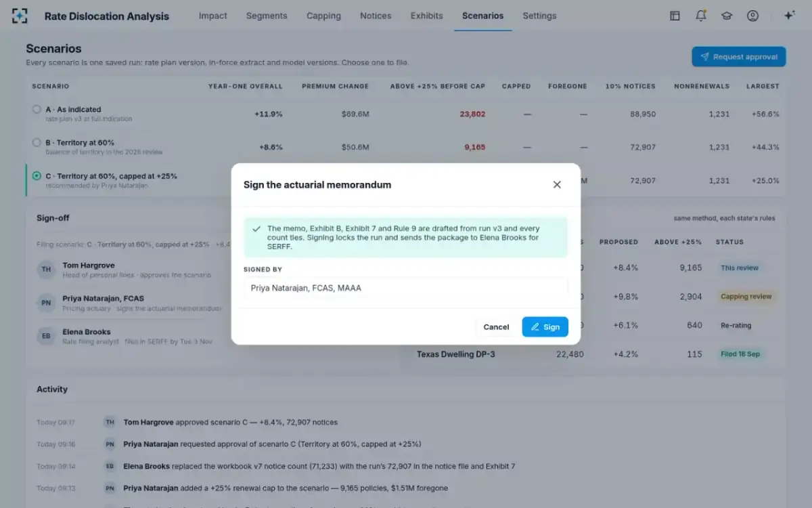This screenshot has height=508, width=812.
Task: Click the 88,950 notices value
Action: click(643, 114)
